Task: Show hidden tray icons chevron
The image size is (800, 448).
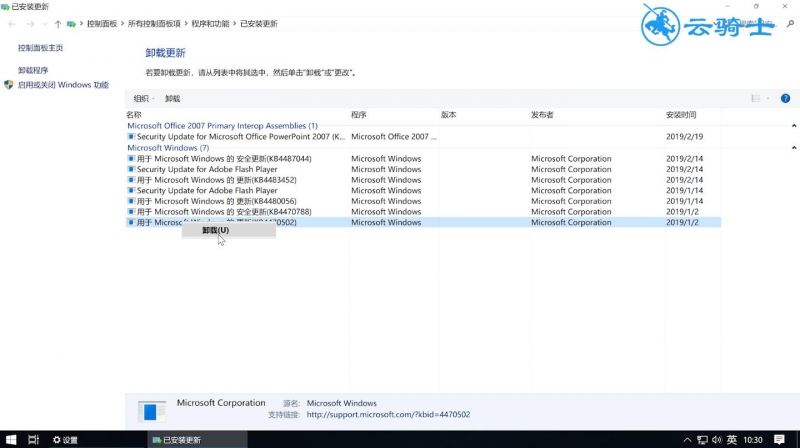Action: pos(687,440)
